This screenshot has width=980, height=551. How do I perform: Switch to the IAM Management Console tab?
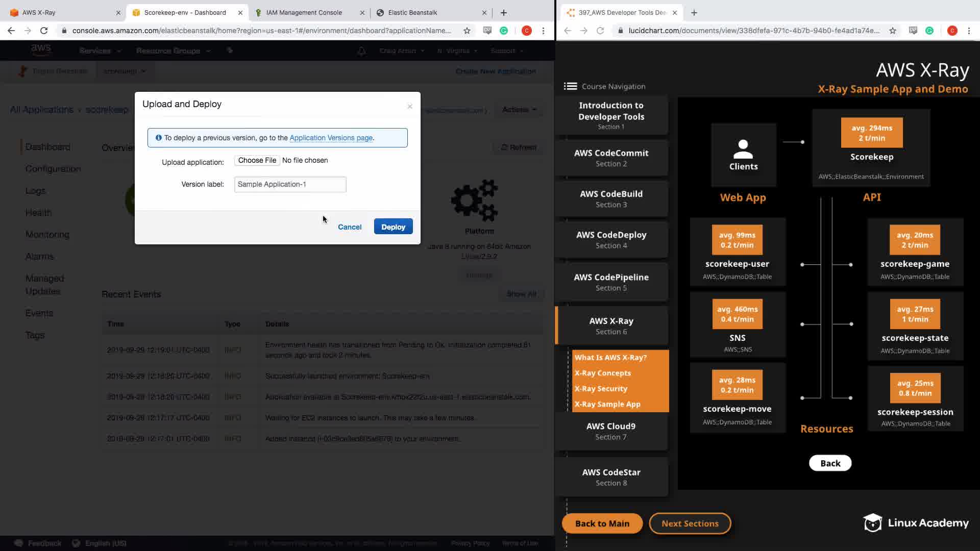pyautogui.click(x=304, y=12)
